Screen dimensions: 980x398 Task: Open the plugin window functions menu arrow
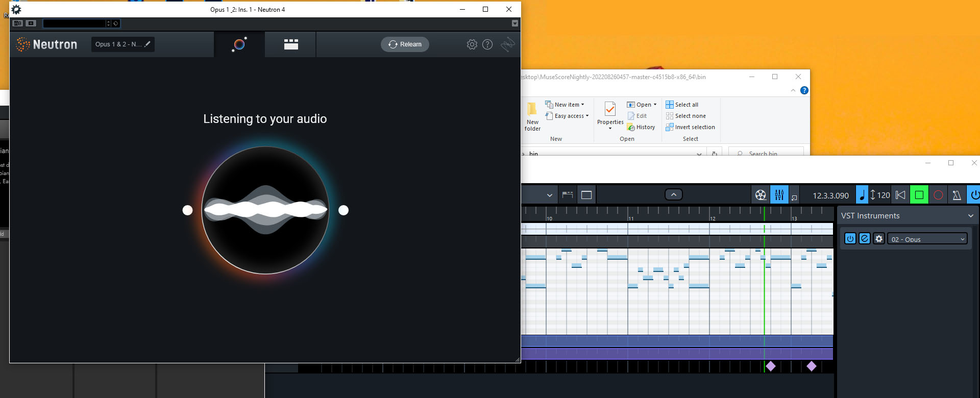[515, 23]
